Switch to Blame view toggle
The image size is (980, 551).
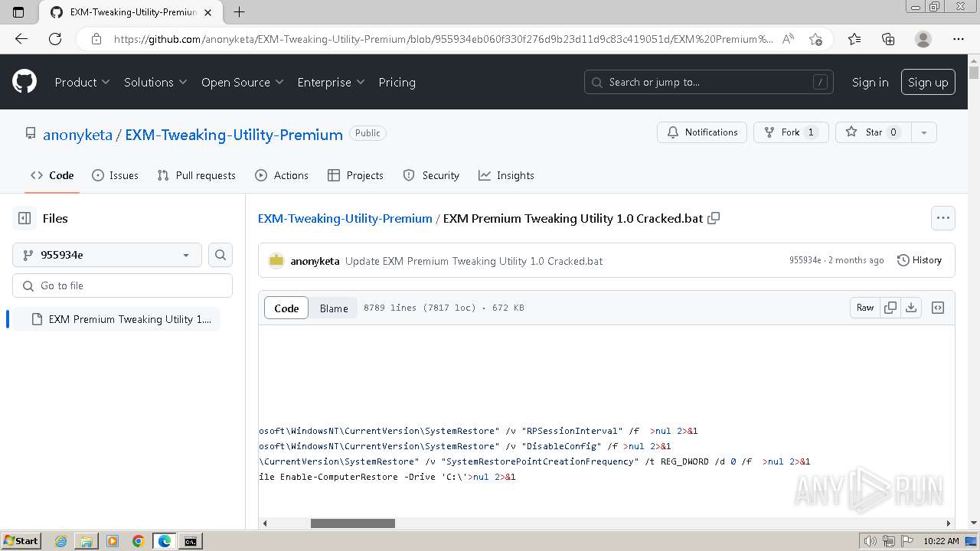click(x=334, y=308)
